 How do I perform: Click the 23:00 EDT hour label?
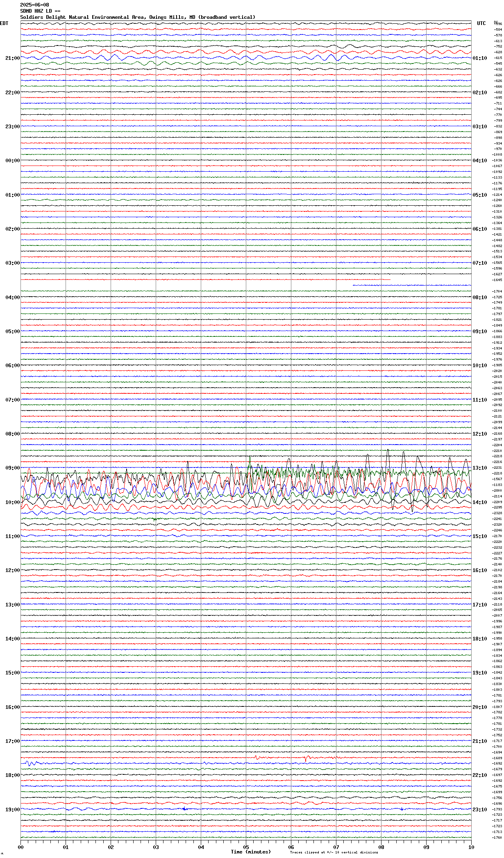click(x=13, y=127)
